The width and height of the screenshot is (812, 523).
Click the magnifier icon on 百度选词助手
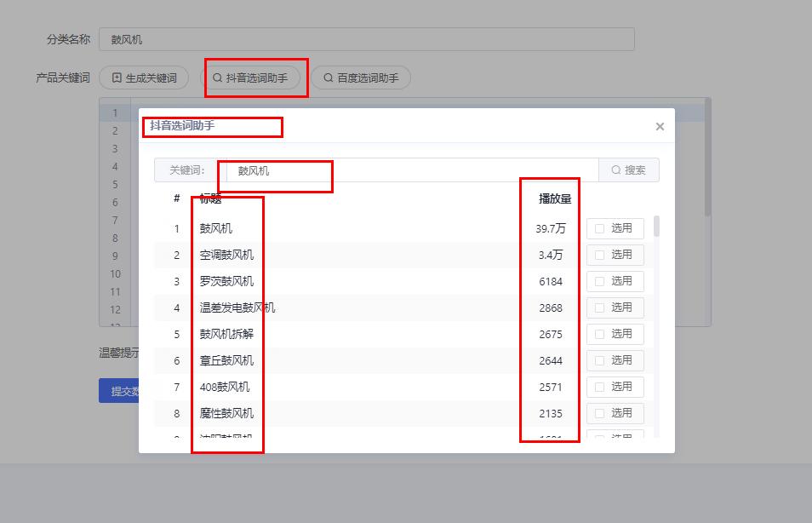click(x=328, y=78)
